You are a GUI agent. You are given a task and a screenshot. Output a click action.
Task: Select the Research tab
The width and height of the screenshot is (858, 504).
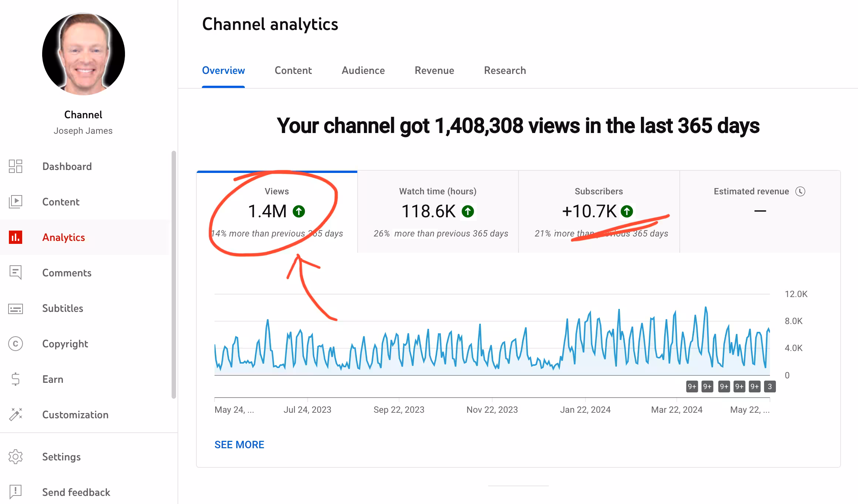coord(505,71)
